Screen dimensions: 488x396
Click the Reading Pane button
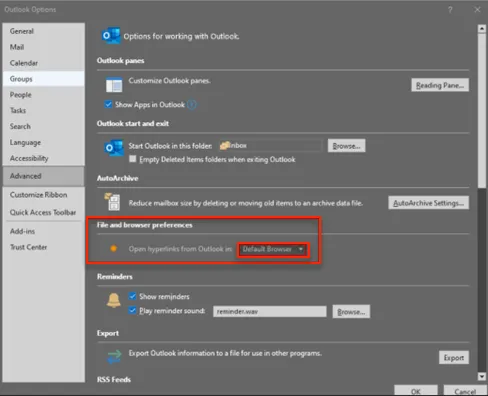pos(440,85)
